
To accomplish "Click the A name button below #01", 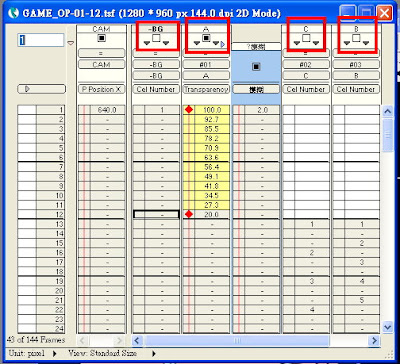I will click(206, 76).
